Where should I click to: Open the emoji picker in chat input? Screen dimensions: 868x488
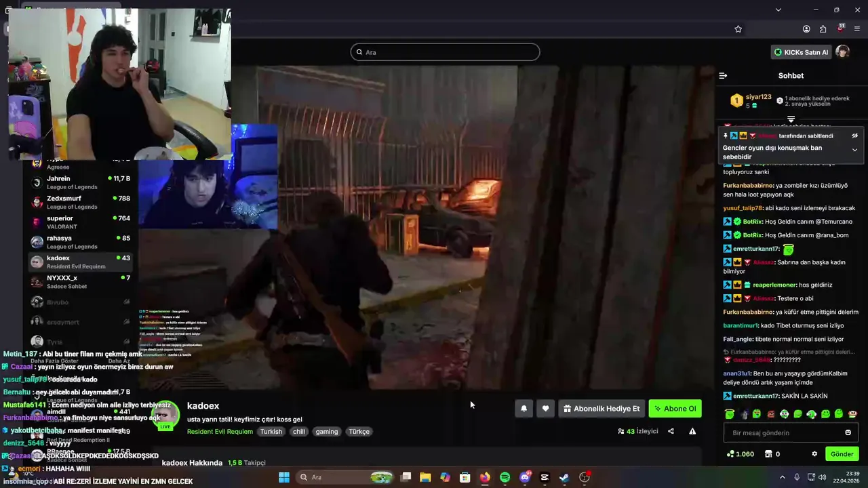click(x=848, y=432)
